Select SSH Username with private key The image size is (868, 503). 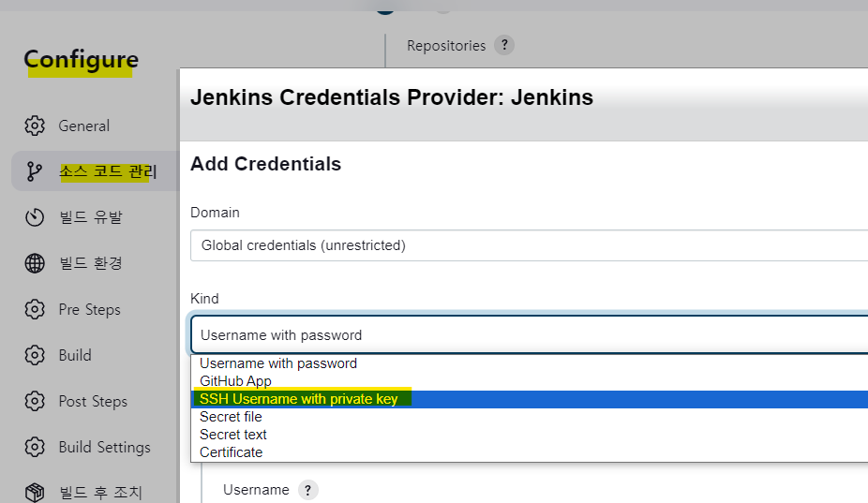(530, 399)
